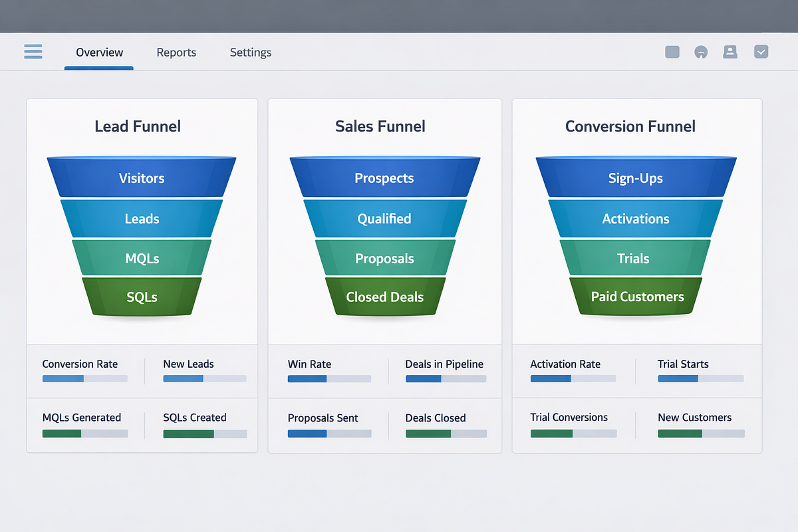
Task: Click the Activation Rate metric label
Action: pyautogui.click(x=565, y=364)
